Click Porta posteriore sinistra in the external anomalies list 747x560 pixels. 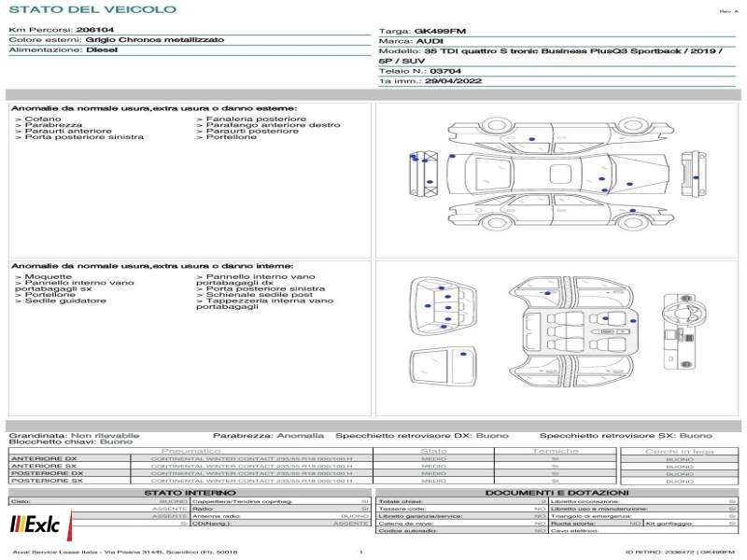point(84,137)
